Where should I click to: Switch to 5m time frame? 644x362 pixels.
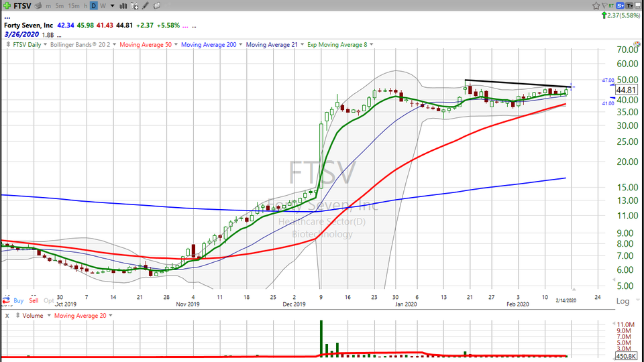(x=60, y=6)
